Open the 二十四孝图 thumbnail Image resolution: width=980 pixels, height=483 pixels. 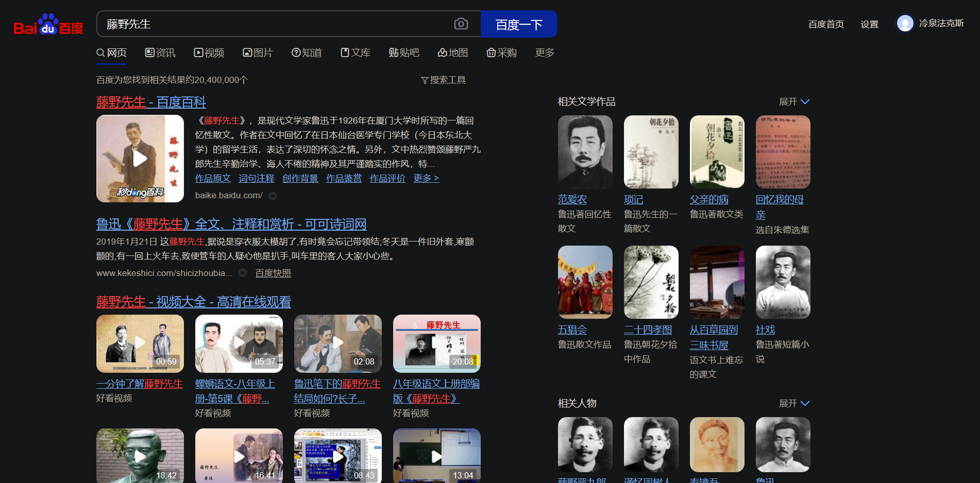pyautogui.click(x=651, y=282)
